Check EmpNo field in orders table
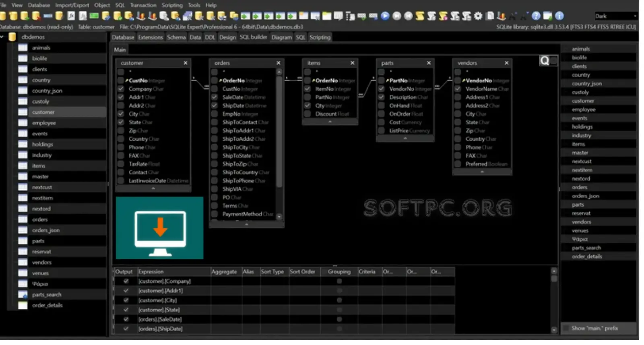 (x=215, y=114)
